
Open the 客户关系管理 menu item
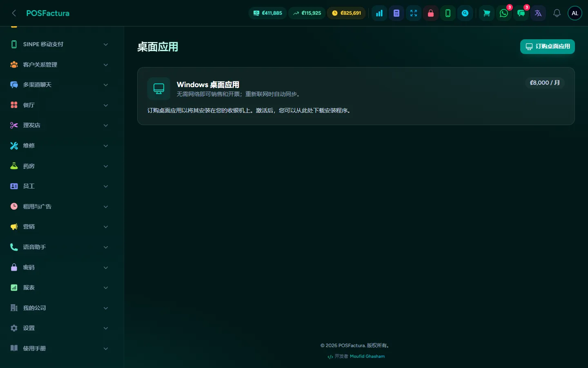click(59, 65)
